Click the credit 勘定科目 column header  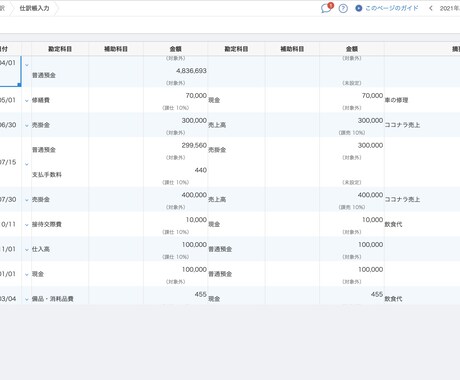236,49
